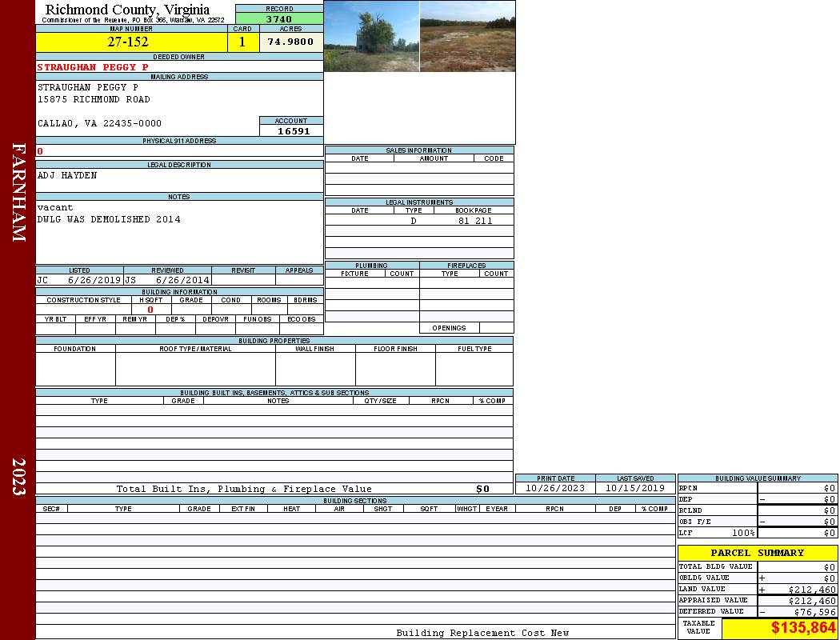
Task: Click the yellow Parcel Summary header
Action: 757,553
